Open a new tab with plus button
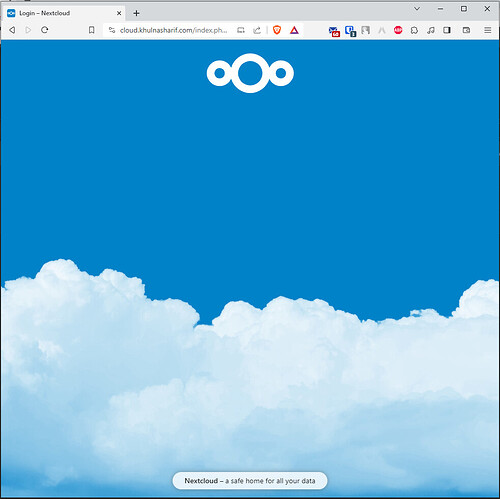Image resolution: width=500 pixels, height=499 pixels. pyautogui.click(x=136, y=13)
